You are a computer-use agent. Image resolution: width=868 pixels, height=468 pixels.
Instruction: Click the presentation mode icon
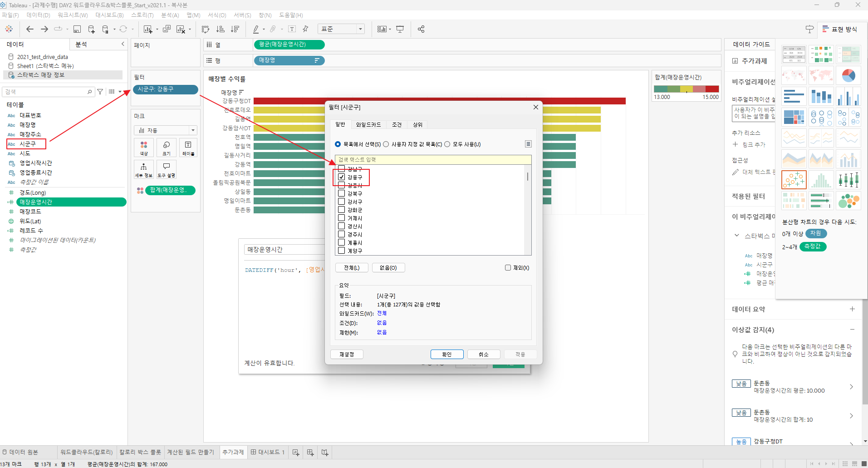400,29
